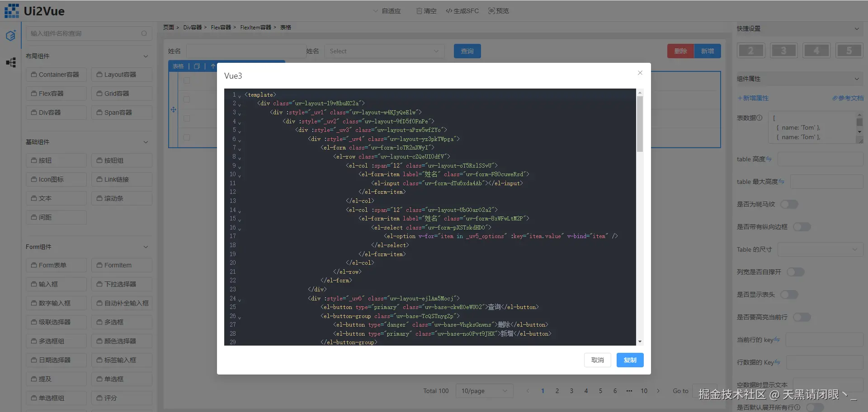This screenshot has width=868, height=412.
Task: Open the 10/page pagination dropdown
Action: coord(484,391)
